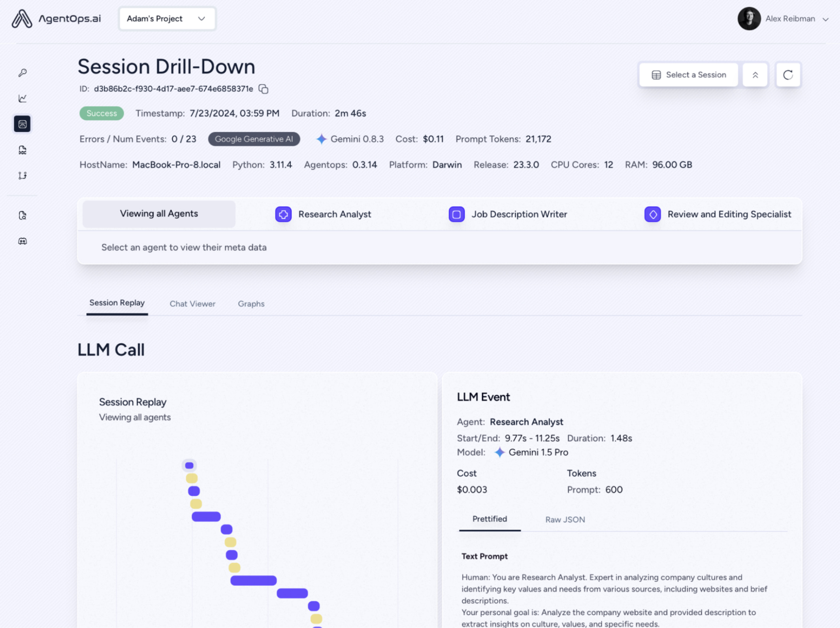Click the collapse/chevron icon near Select a Session
This screenshot has height=628, width=840.
click(755, 75)
